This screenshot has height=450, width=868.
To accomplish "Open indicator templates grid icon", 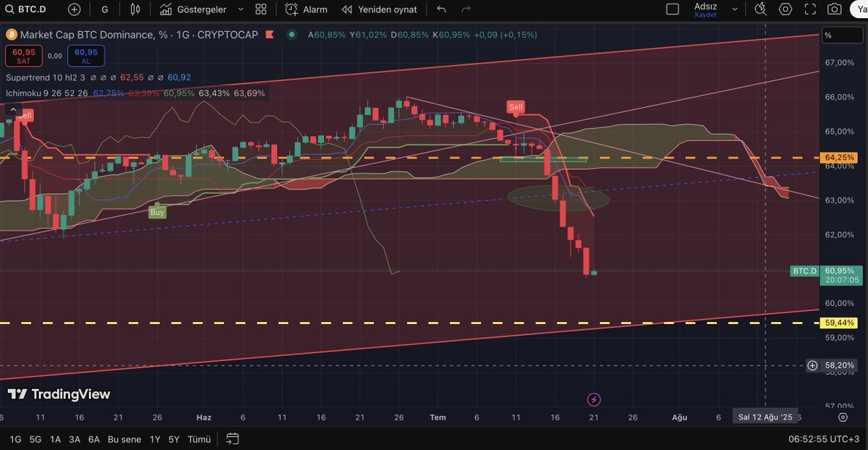I will pos(261,9).
